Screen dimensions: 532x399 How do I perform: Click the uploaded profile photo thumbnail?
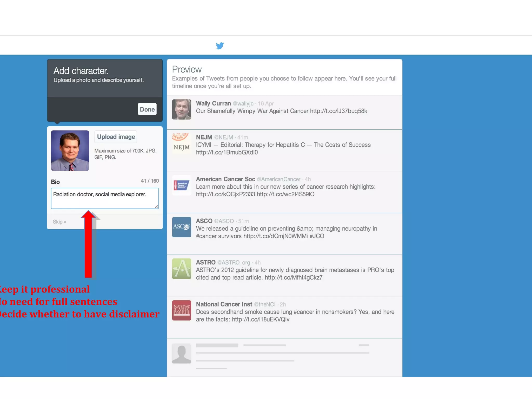[70, 151]
